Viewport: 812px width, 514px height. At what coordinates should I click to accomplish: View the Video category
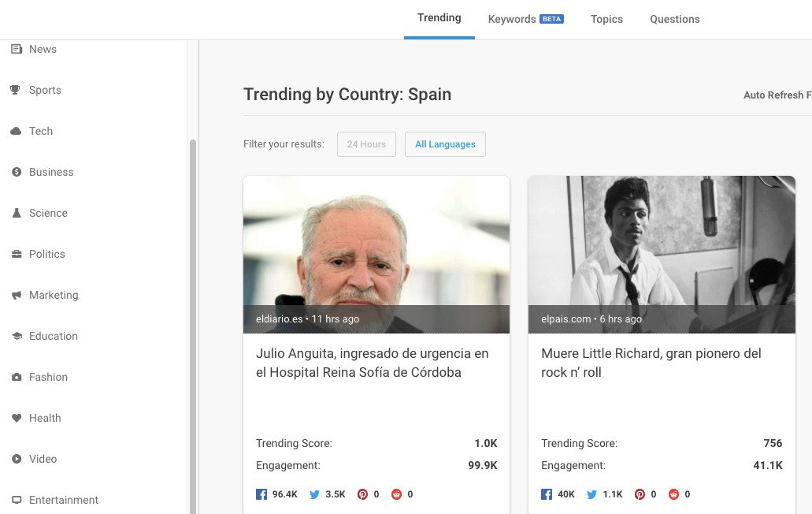pos(43,459)
